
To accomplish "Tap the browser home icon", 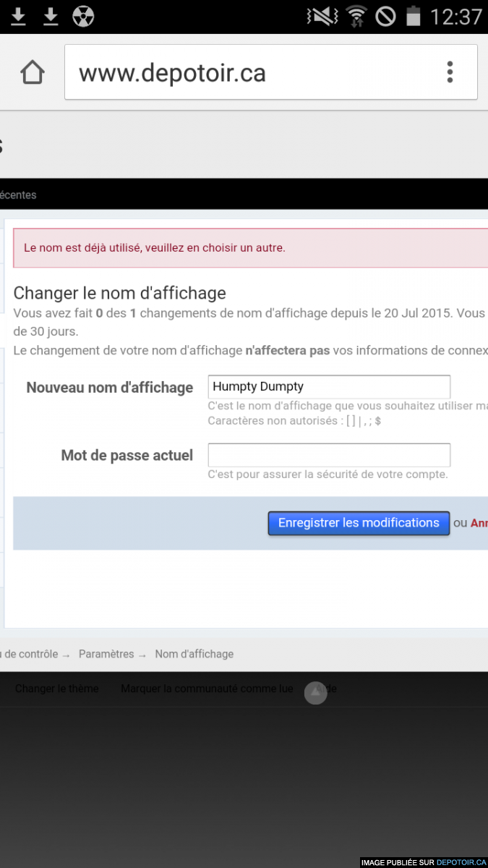I will pyautogui.click(x=33, y=72).
